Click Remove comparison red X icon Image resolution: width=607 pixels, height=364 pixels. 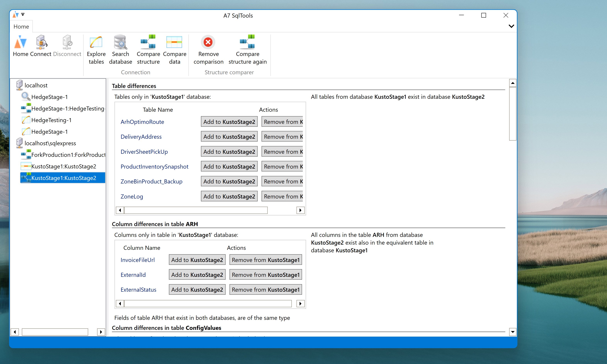tap(208, 42)
